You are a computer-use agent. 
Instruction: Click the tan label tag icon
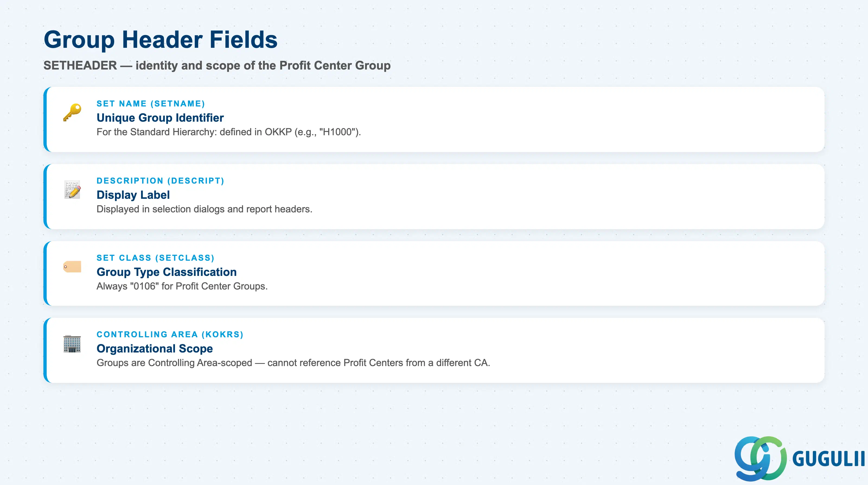(72, 266)
